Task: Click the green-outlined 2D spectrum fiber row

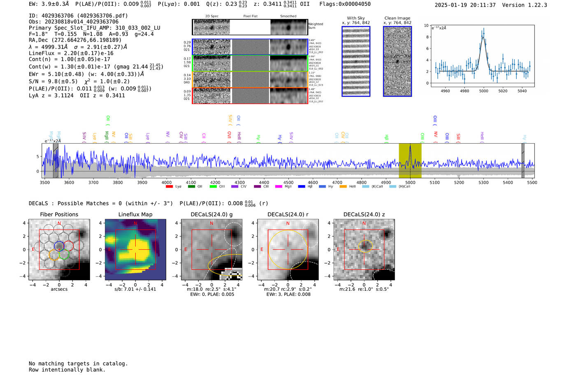Action: pos(250,63)
